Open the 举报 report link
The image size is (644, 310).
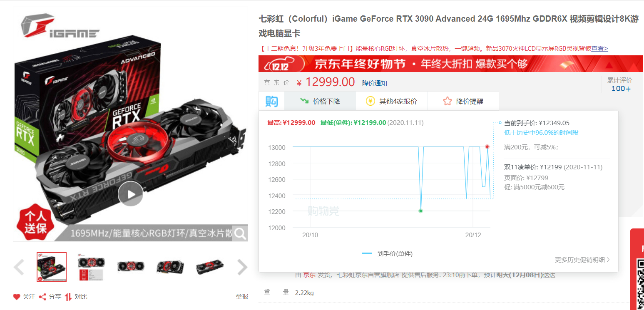click(242, 297)
